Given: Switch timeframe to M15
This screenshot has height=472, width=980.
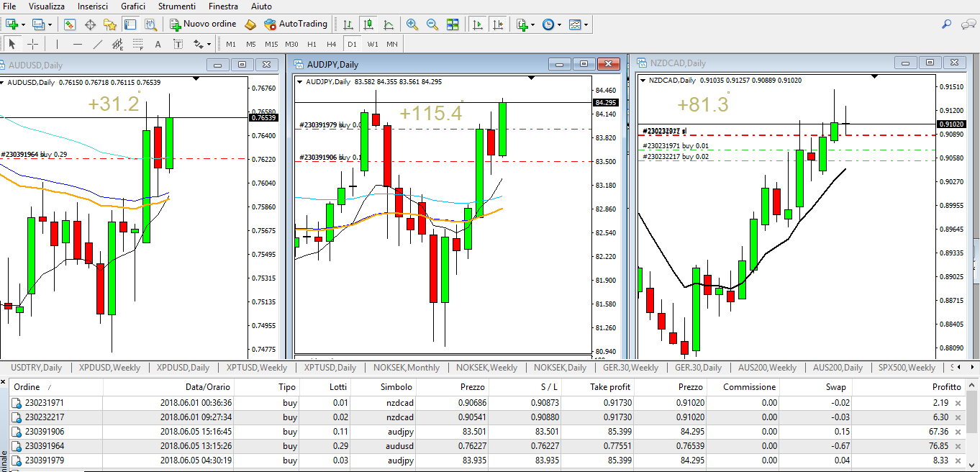Looking at the screenshot, I should coord(271,44).
